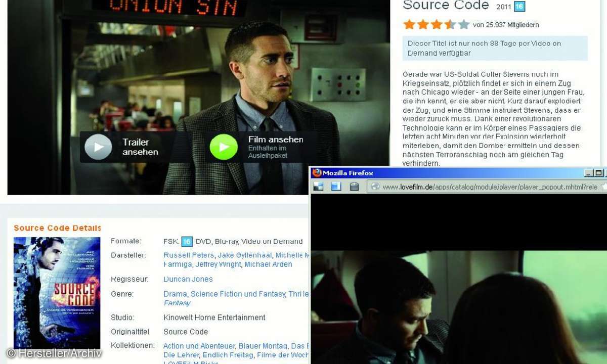Open actor Jake Gyllenhaal link
The image size is (607, 364).
(x=245, y=255)
